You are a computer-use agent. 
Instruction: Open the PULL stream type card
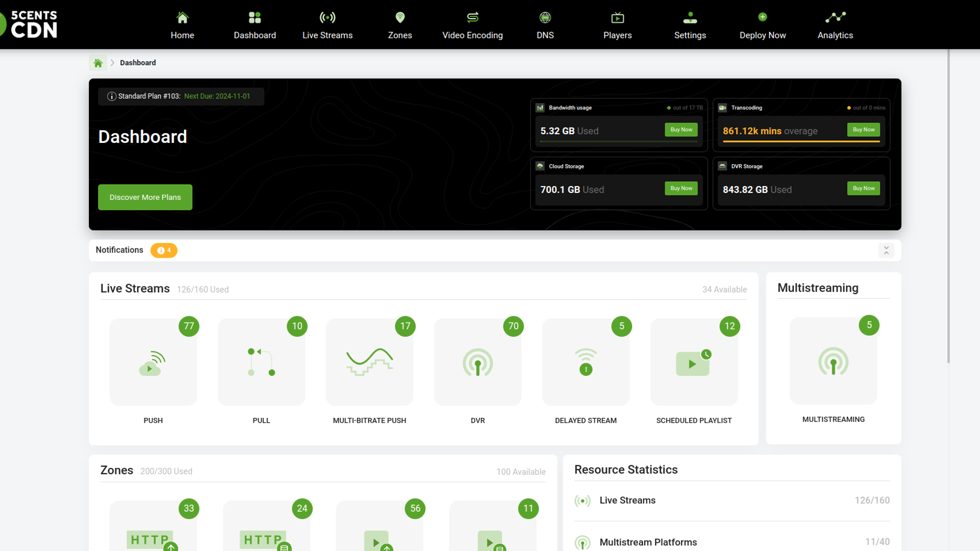[x=261, y=362]
